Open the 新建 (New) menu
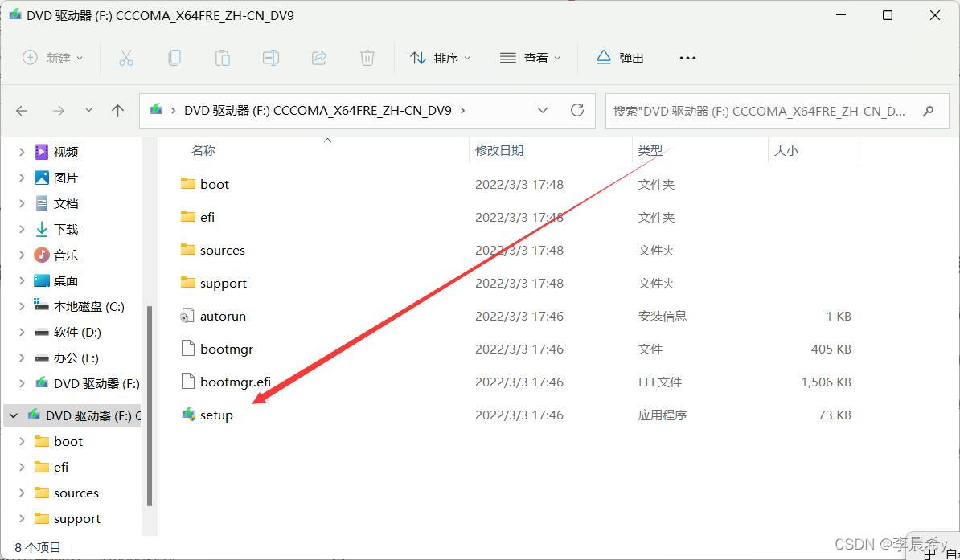The image size is (960, 560). coord(52,58)
